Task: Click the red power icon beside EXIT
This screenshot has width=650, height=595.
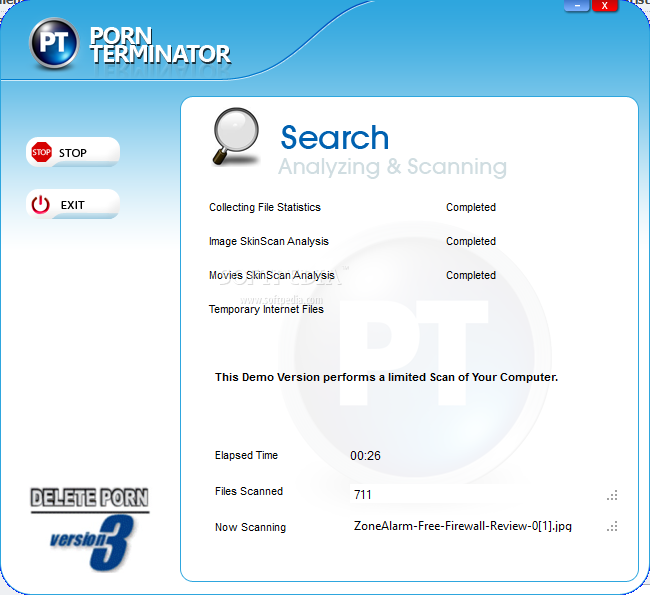Action: tap(41, 204)
